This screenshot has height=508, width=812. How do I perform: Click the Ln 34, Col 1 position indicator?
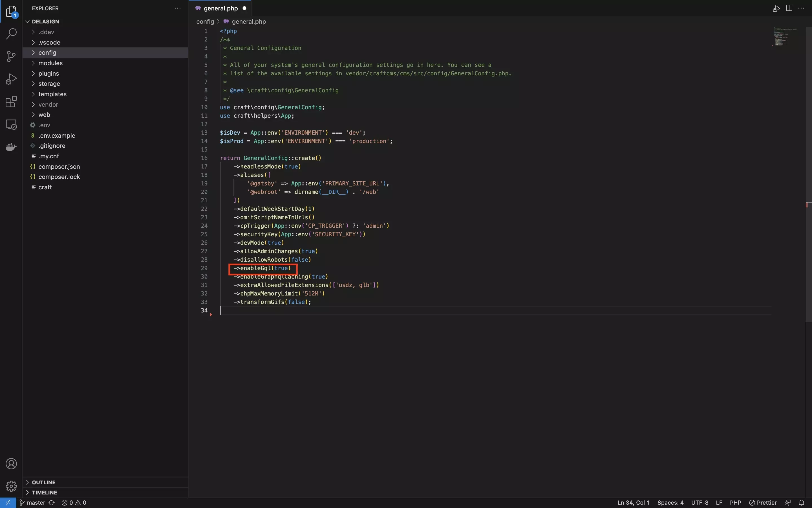pos(633,503)
